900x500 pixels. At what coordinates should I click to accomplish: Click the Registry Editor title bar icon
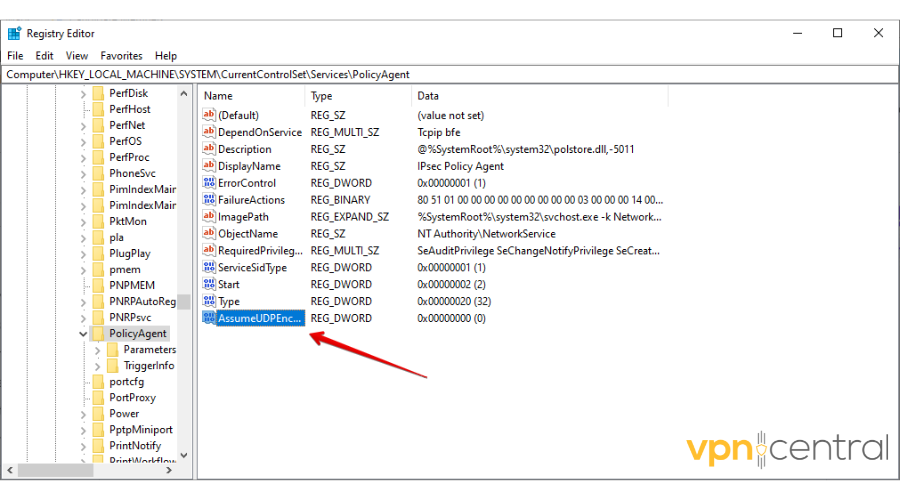(x=15, y=33)
